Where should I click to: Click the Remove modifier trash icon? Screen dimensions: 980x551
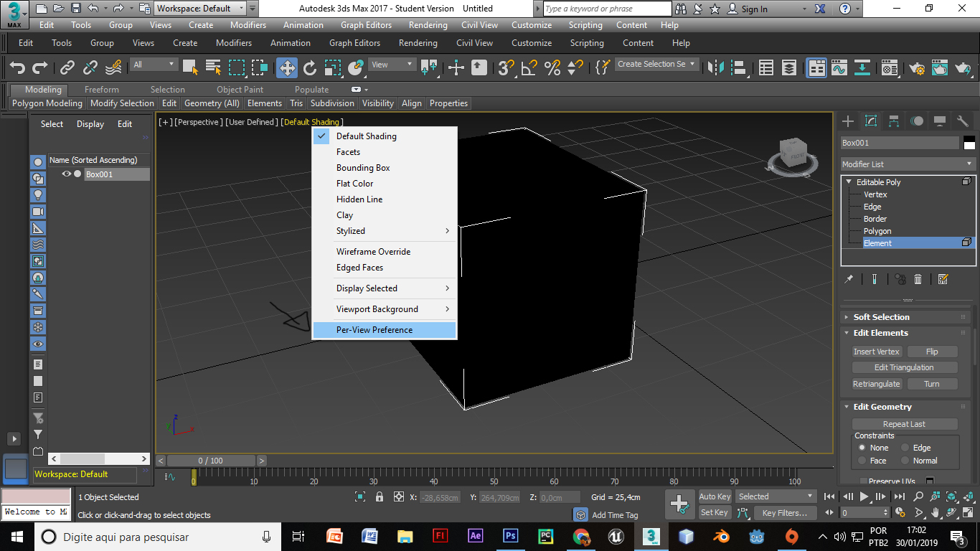click(x=918, y=279)
